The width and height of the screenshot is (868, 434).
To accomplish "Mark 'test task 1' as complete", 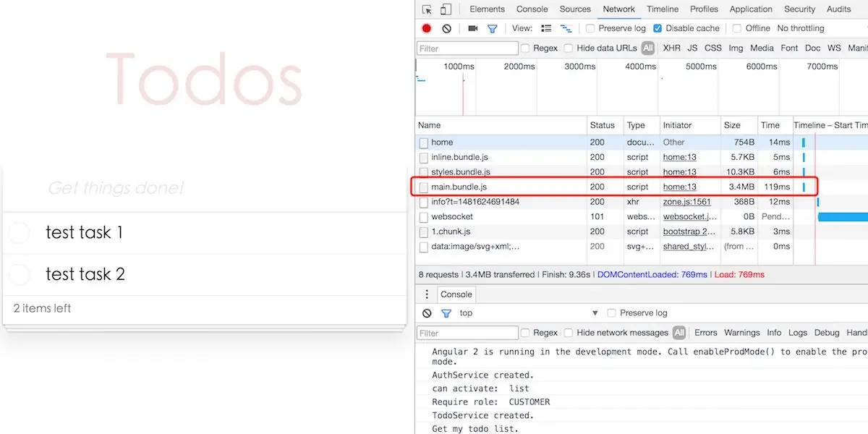I will coord(19,233).
